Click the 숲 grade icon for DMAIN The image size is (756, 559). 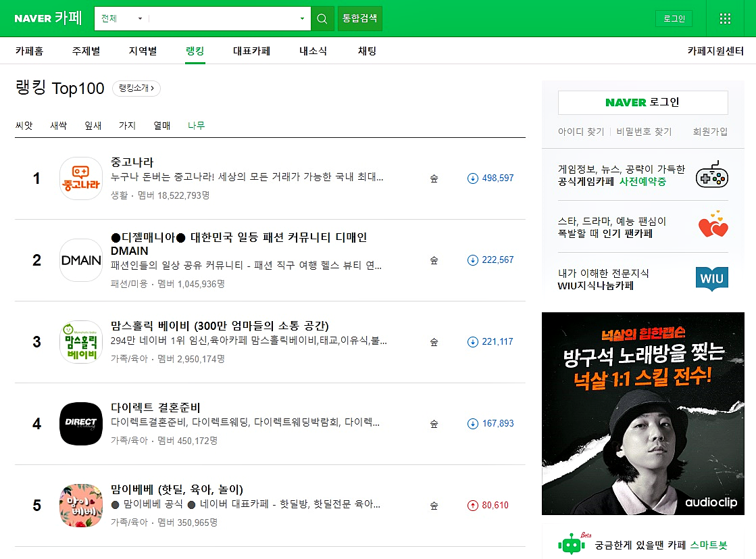(x=434, y=260)
